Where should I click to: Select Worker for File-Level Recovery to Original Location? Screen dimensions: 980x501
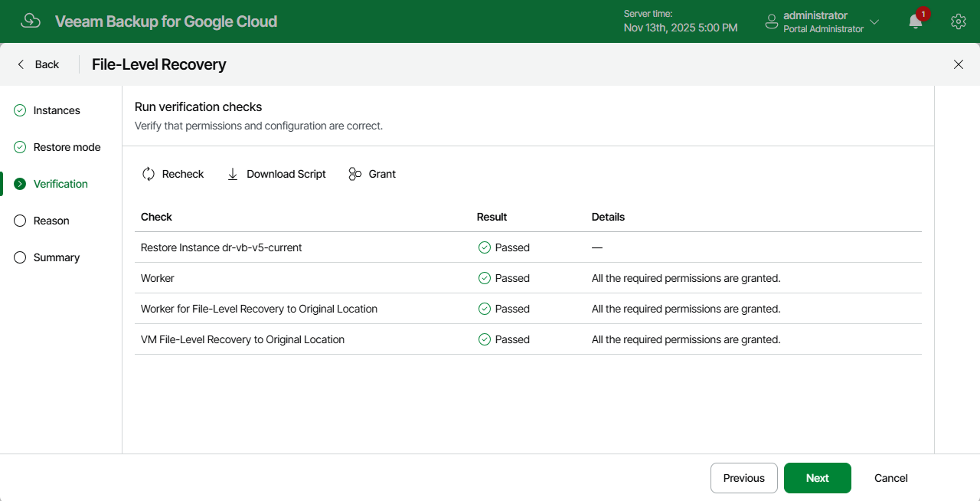pyautogui.click(x=259, y=309)
